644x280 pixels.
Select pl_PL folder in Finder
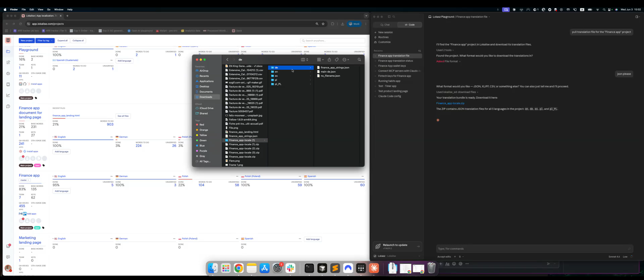291,84
